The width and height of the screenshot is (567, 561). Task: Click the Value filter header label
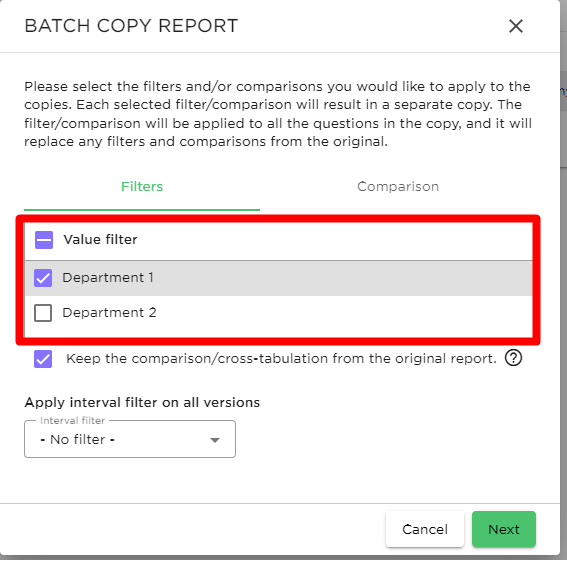tap(100, 239)
